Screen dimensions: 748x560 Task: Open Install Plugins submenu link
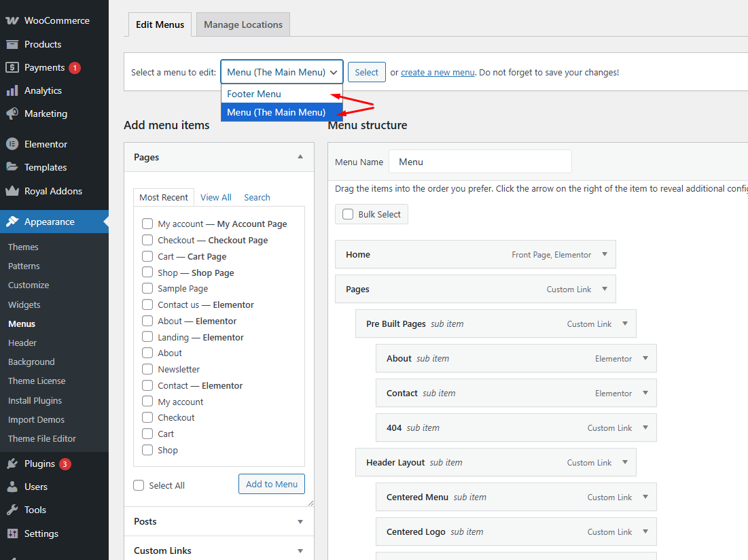click(x=35, y=401)
